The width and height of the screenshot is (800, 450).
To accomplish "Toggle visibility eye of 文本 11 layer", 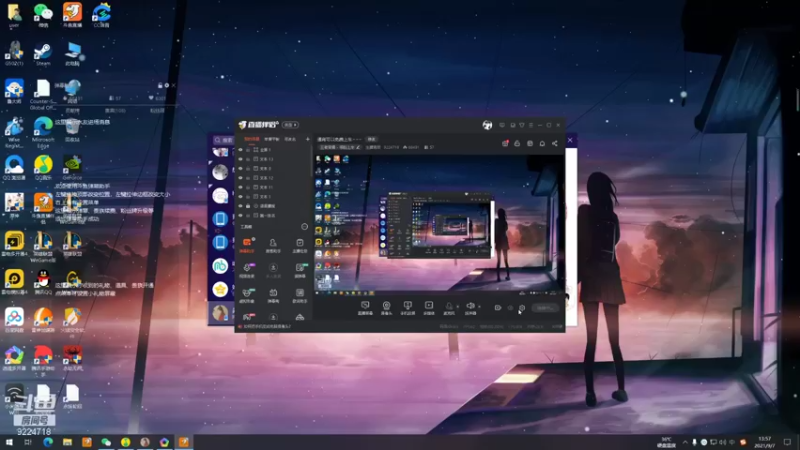I will (241, 187).
